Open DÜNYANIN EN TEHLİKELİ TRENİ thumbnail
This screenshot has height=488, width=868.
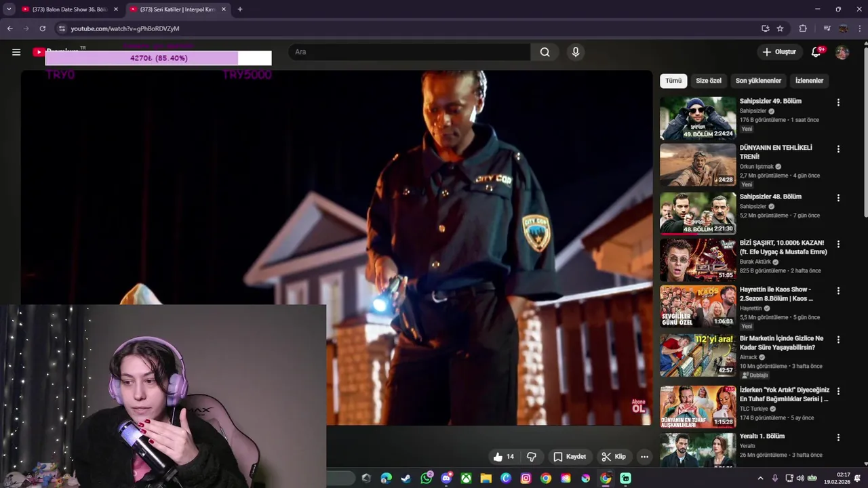point(698,165)
